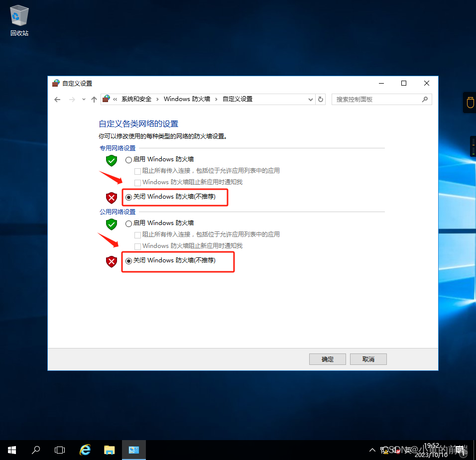Open 系统和安全 breadcrumb
Image resolution: width=476 pixels, height=460 pixels.
pos(136,99)
